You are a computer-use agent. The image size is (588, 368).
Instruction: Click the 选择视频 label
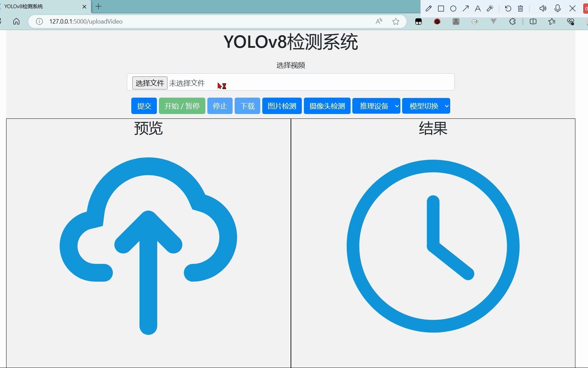point(291,65)
